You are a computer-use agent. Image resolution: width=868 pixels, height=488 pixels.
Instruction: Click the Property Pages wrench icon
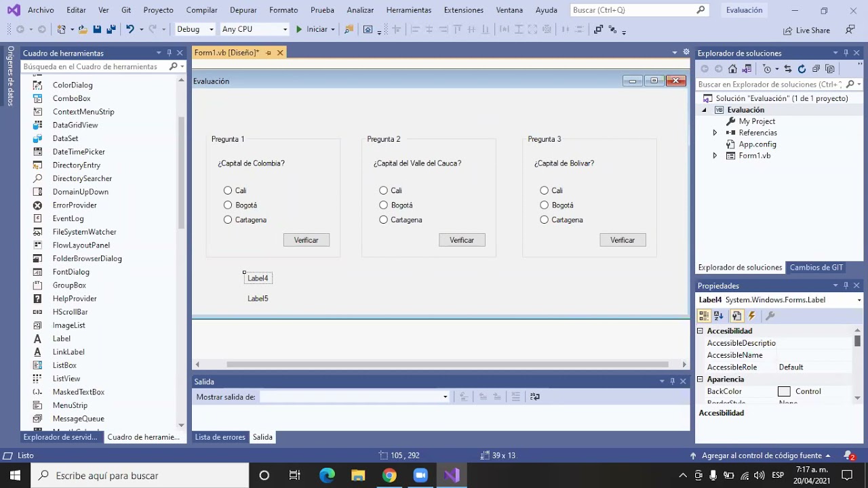pos(770,316)
